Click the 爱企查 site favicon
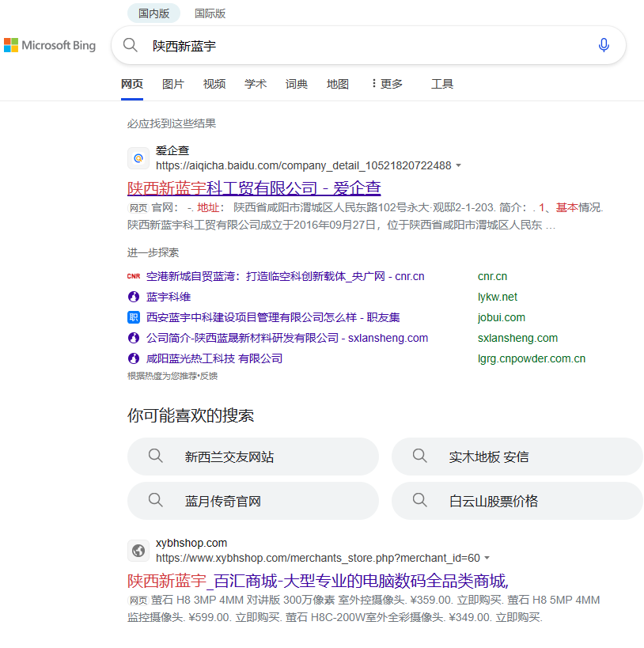 pyautogui.click(x=138, y=158)
